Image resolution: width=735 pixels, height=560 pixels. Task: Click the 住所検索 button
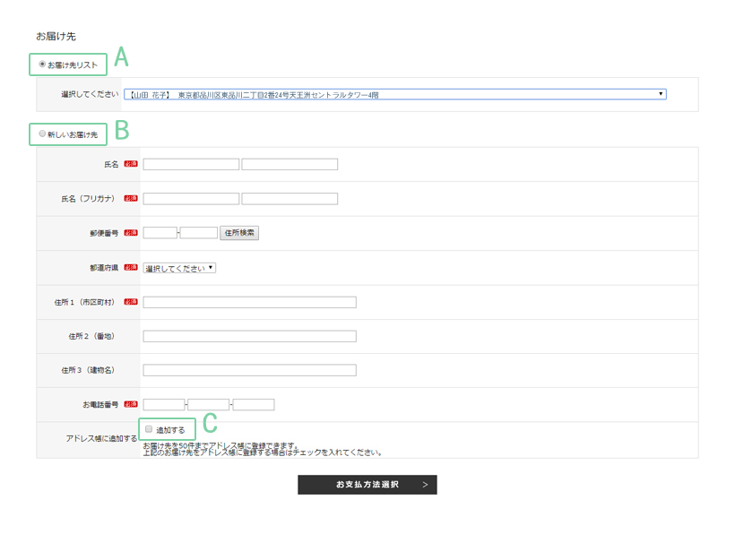pyautogui.click(x=239, y=233)
